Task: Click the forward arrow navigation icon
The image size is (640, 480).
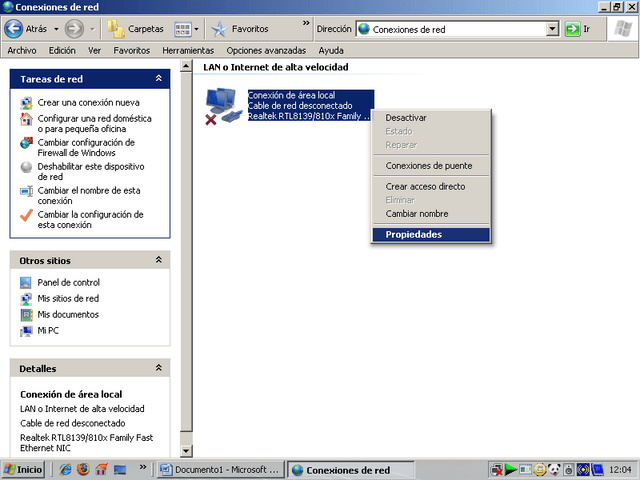Action: pyautogui.click(x=74, y=29)
